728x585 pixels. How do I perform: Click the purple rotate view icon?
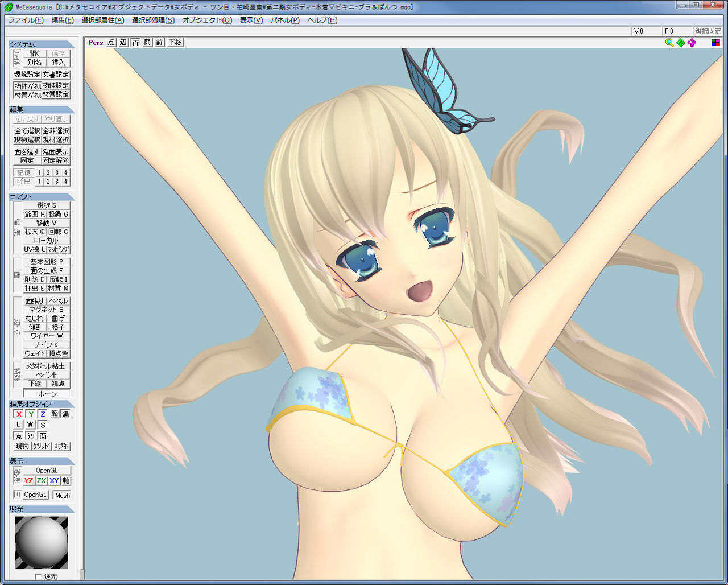pos(692,43)
